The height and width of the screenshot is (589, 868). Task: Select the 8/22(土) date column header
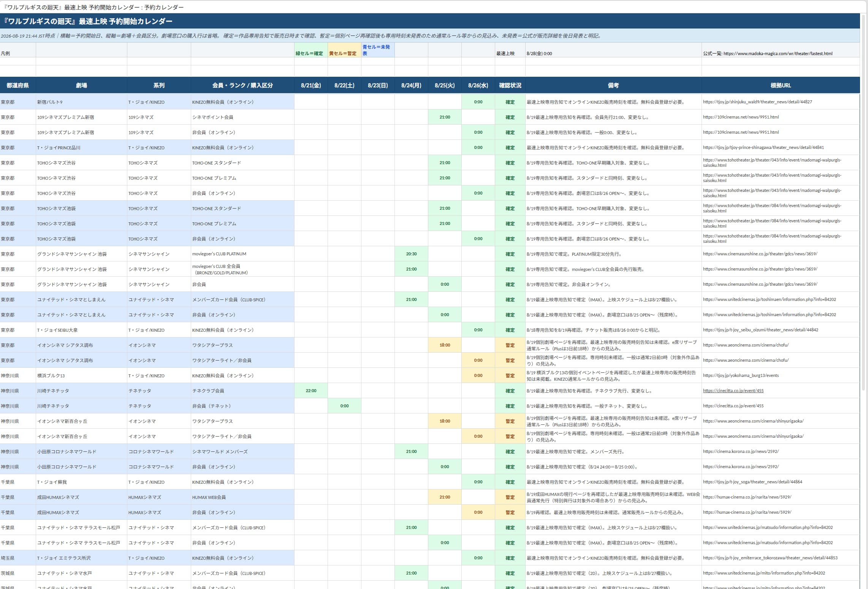pyautogui.click(x=344, y=85)
